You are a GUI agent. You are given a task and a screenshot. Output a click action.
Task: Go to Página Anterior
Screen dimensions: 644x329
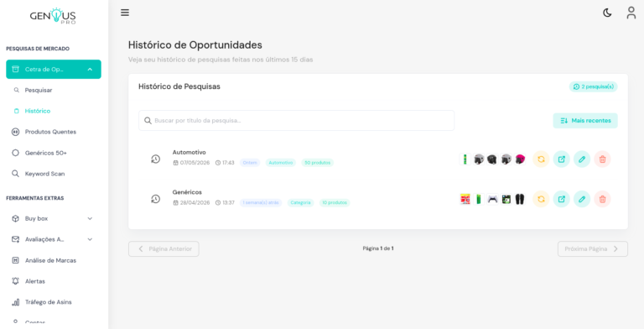pyautogui.click(x=164, y=248)
